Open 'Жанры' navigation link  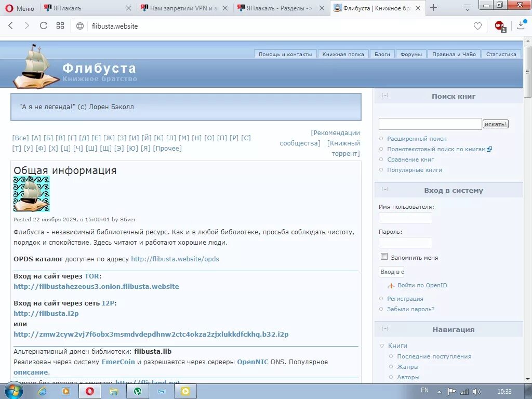pos(407,367)
